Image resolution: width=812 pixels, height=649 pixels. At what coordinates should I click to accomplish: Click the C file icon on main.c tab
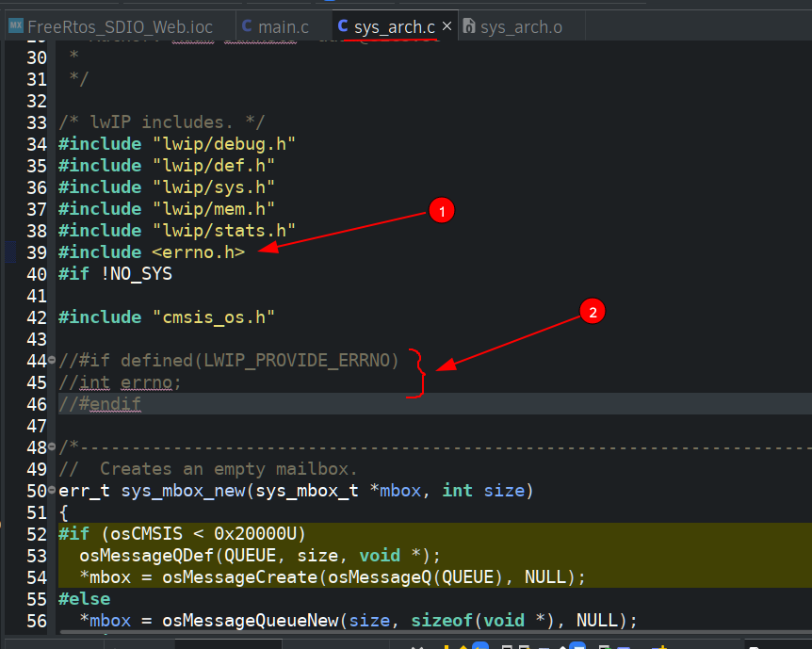tap(247, 25)
